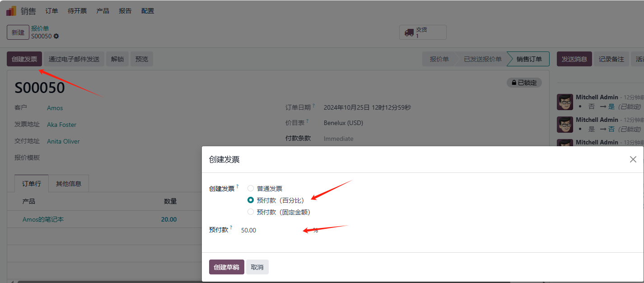Open the 报告 menu
644x283 pixels.
pos(125,10)
